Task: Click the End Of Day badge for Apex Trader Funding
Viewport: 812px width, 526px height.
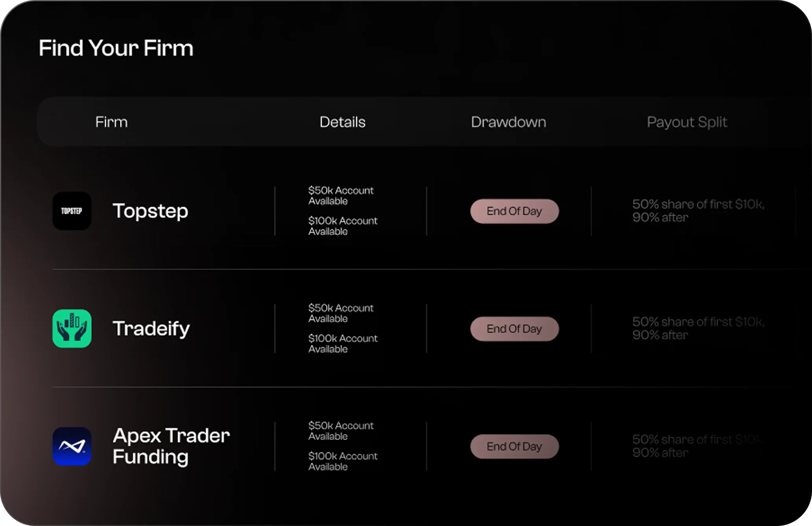Action: point(515,446)
